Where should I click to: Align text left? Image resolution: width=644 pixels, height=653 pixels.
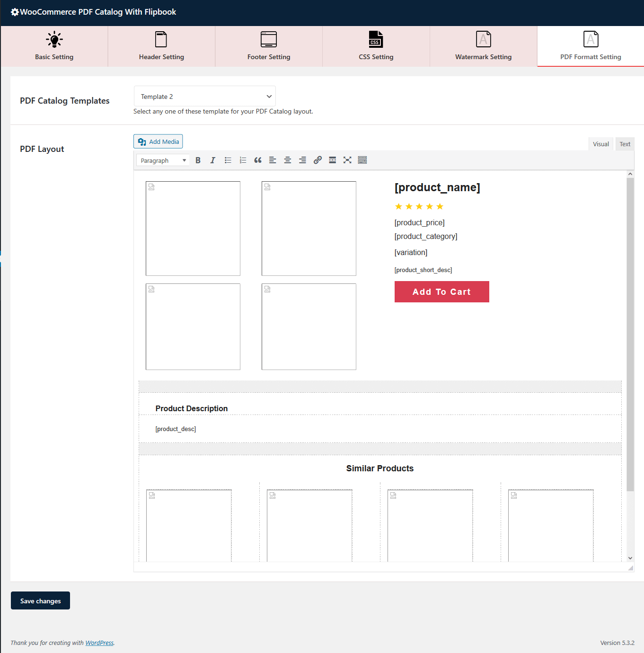(x=273, y=160)
